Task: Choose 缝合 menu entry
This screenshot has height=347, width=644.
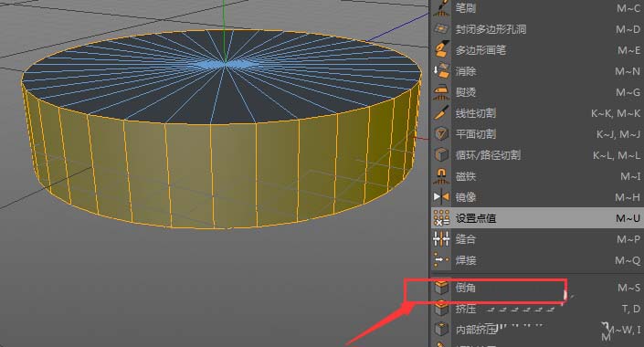Action: (x=537, y=239)
